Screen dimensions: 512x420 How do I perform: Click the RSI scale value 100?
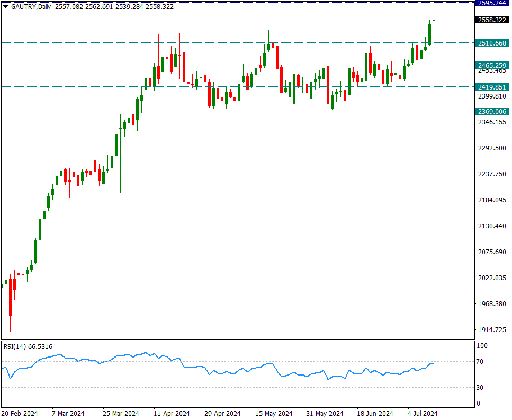pos(482,346)
